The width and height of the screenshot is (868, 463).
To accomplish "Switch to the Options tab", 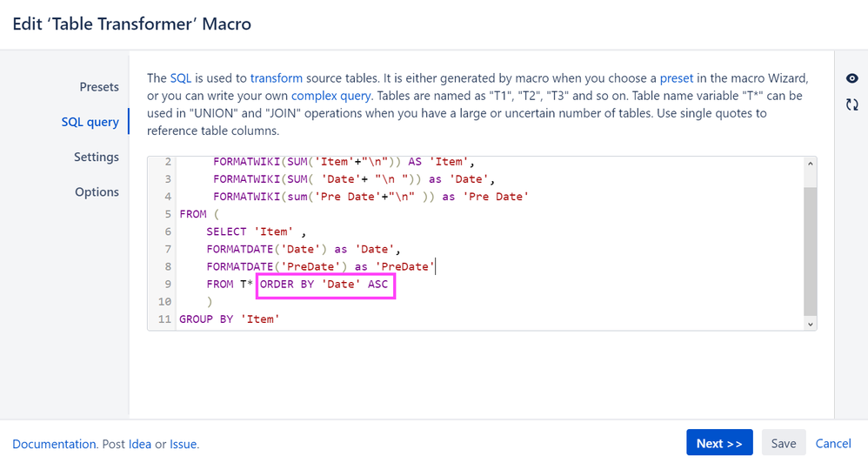I will (x=97, y=191).
